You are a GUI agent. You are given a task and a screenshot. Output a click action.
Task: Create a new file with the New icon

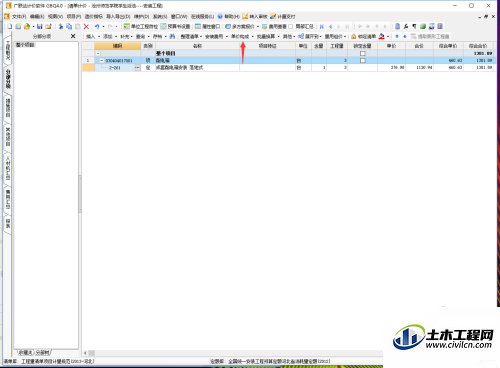pyautogui.click(x=10, y=26)
